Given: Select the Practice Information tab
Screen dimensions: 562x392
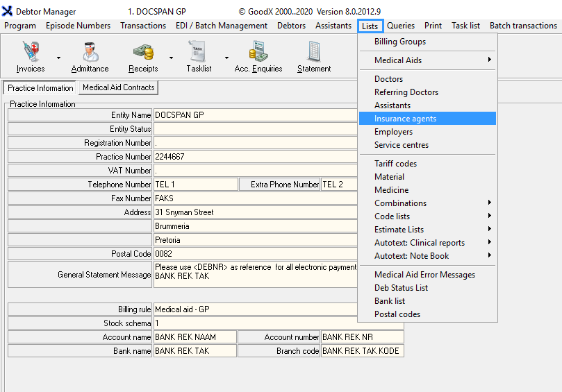Looking at the screenshot, I should coord(40,88).
